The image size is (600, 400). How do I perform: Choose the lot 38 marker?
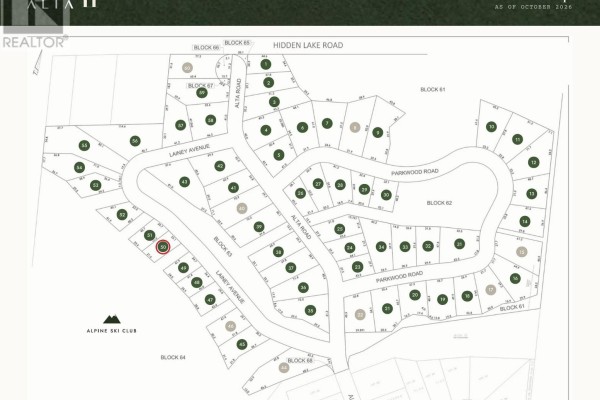278,252
